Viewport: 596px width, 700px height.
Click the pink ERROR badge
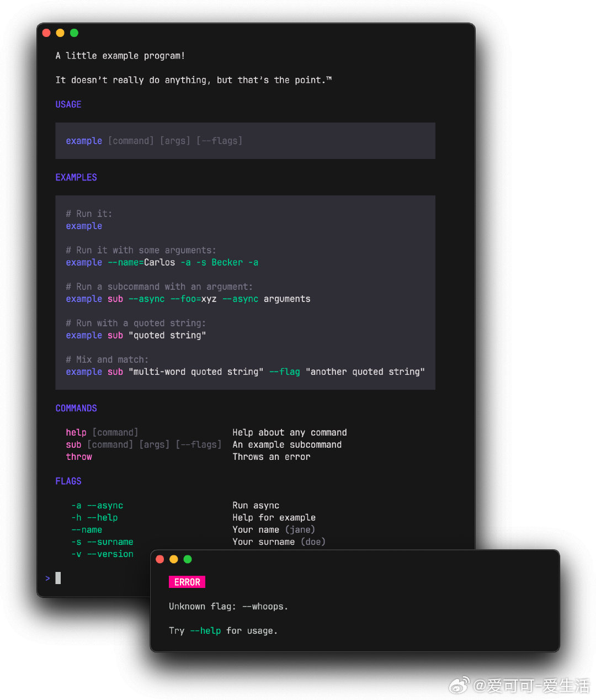pos(187,582)
